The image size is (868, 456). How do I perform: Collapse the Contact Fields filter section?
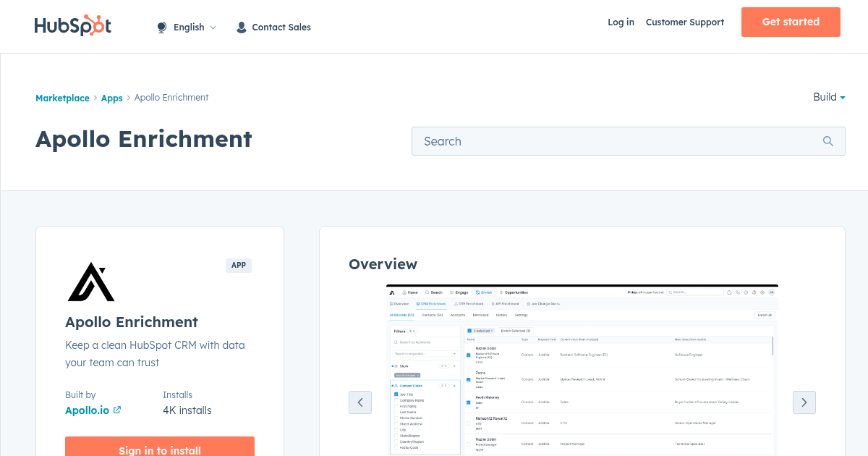click(454, 386)
